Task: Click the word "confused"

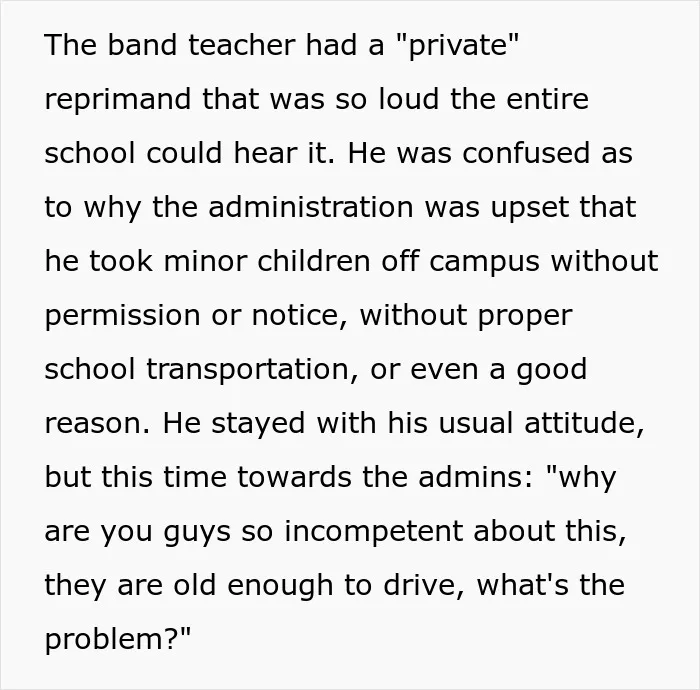Action: (x=526, y=153)
